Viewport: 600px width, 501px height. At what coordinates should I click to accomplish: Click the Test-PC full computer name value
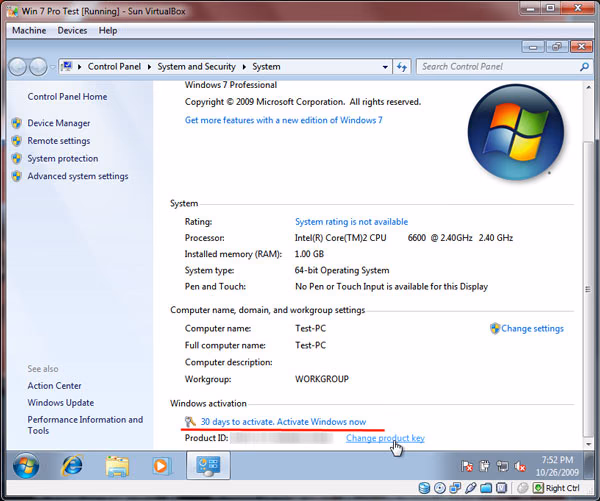[310, 345]
